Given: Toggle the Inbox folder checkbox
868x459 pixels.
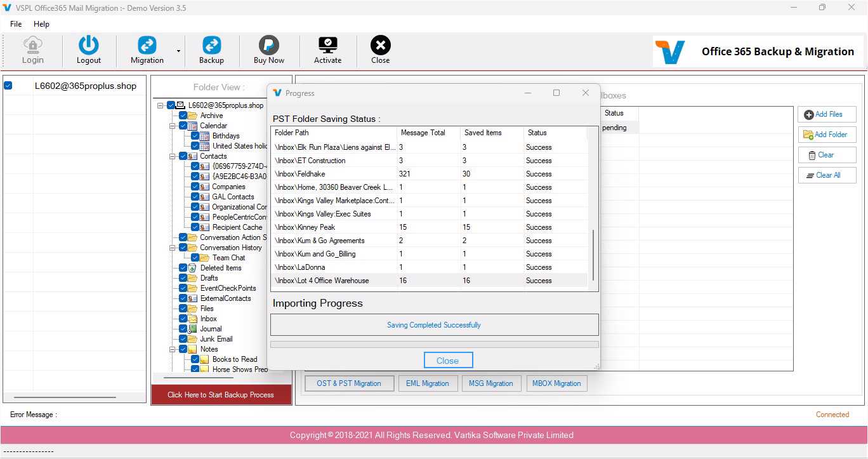Looking at the screenshot, I should (x=183, y=319).
